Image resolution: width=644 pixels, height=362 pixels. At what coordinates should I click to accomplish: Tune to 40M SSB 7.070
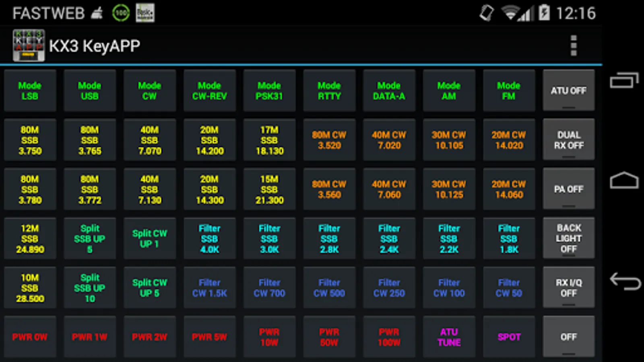150,140
